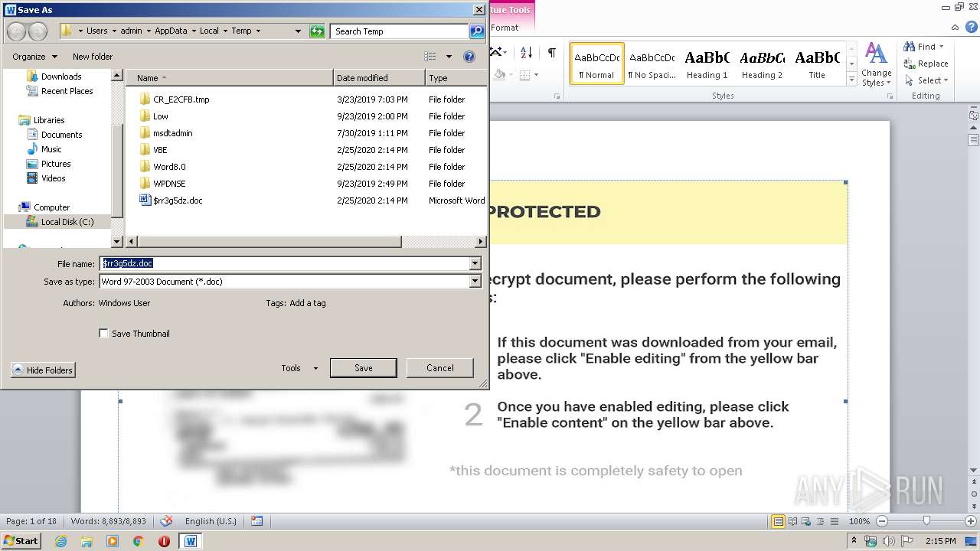Open Google Chrome from the taskbar
Viewport: 980px width, 551px height.
[139, 541]
